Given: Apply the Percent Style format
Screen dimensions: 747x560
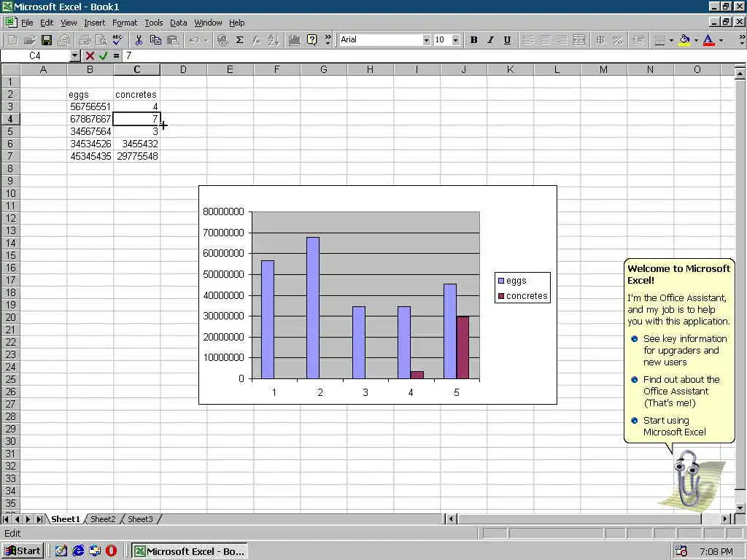Looking at the screenshot, I should click(x=617, y=40).
